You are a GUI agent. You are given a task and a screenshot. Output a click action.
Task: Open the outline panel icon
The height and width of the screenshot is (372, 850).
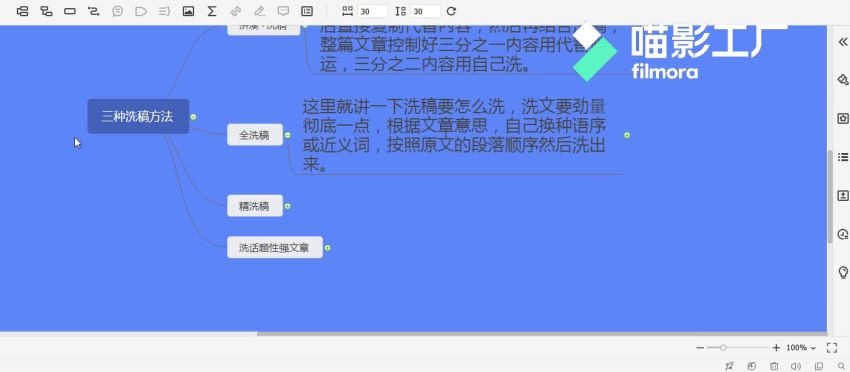(307, 11)
